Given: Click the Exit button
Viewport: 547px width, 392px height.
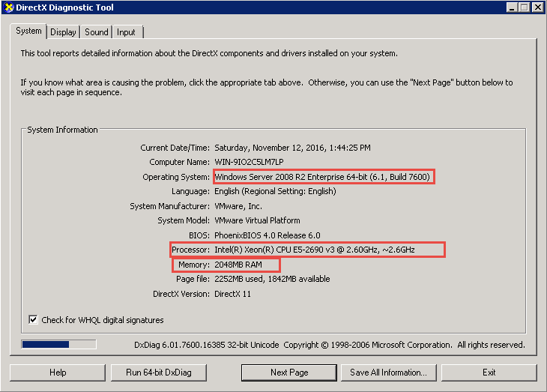Looking at the screenshot, I should 489,373.
